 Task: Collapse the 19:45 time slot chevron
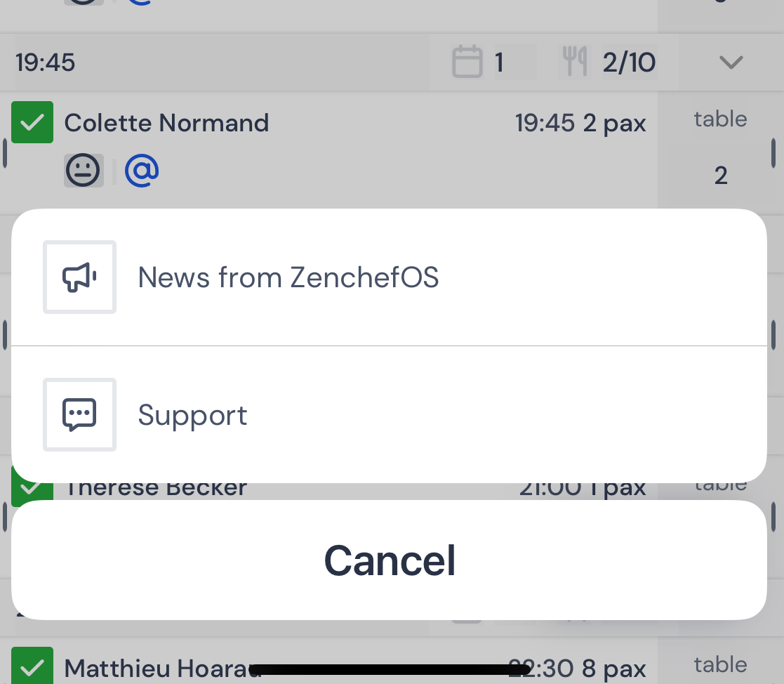pyautogui.click(x=731, y=63)
